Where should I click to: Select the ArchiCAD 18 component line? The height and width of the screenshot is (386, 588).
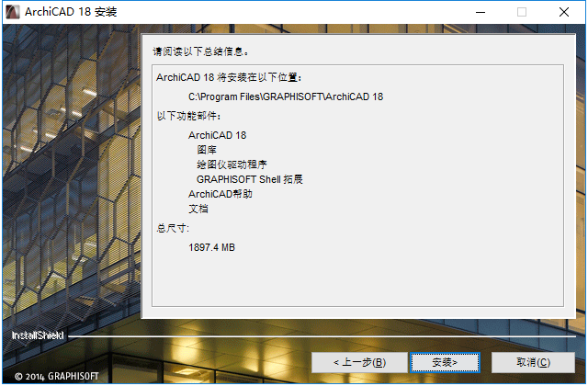coord(217,135)
